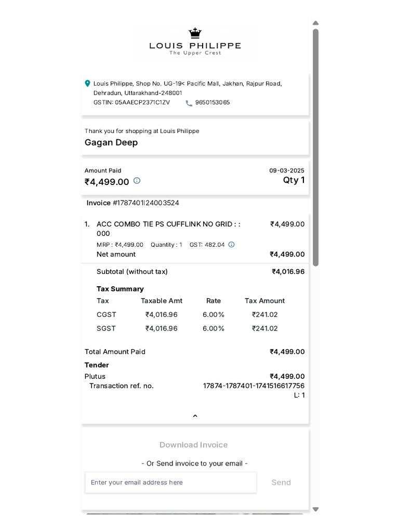
Task: Click the phone icon beside store number
Action: pos(189,103)
